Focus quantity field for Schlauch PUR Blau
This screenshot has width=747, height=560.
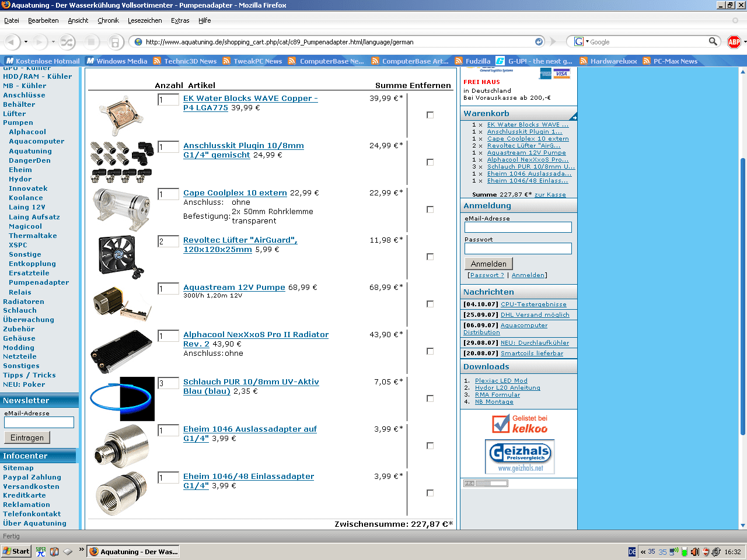[x=169, y=383]
